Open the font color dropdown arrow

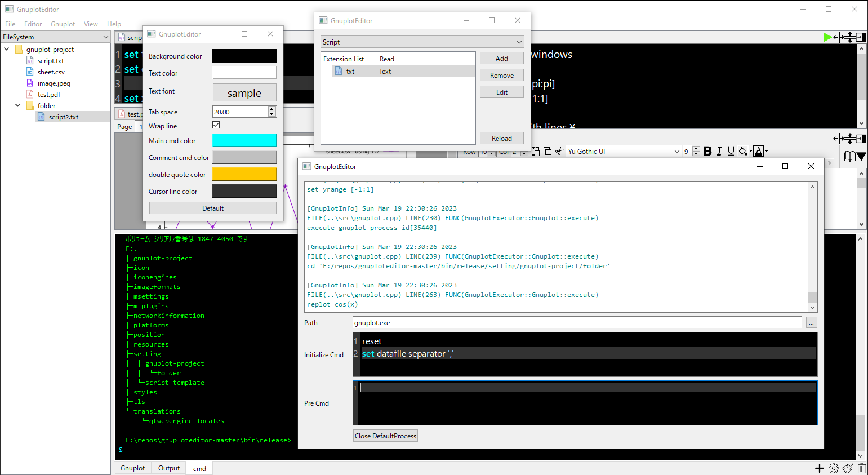click(767, 152)
